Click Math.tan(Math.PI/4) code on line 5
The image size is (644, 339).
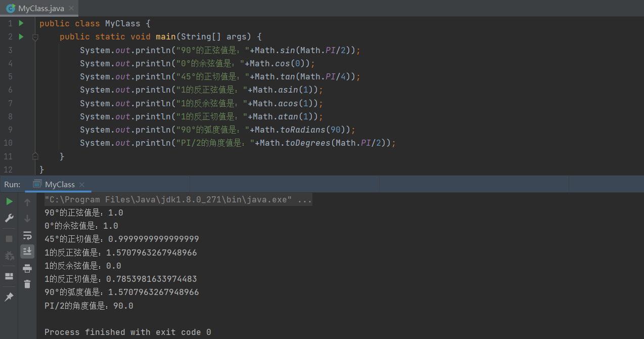tap(305, 76)
